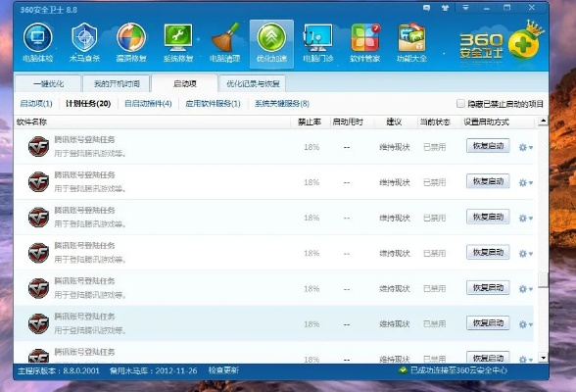This screenshot has height=392, width=576.
Task: Show the 应用软件服务(1) sub-category
Action: pos(213,104)
